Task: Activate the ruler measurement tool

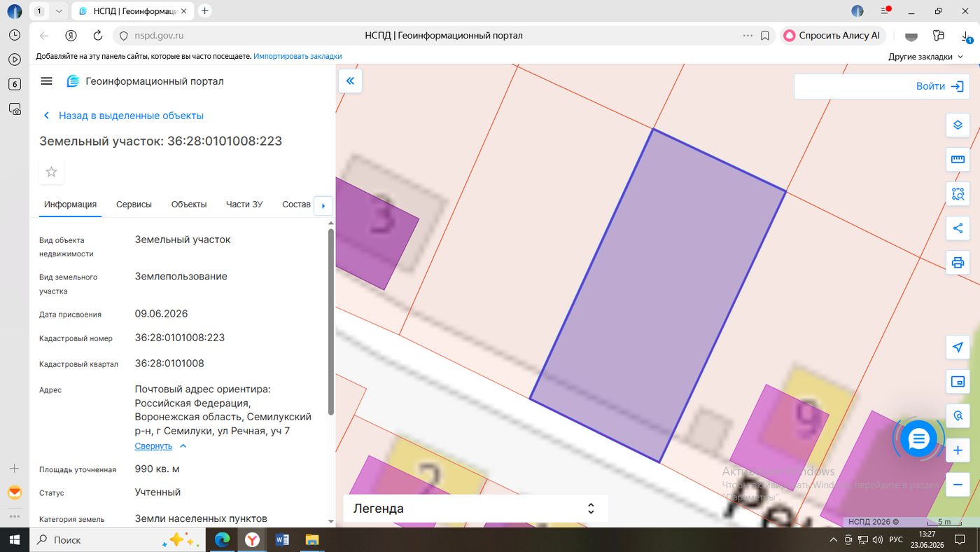Action: (x=958, y=160)
